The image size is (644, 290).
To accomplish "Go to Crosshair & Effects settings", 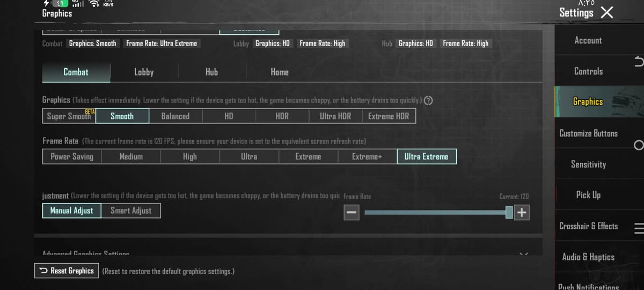I will (x=588, y=226).
